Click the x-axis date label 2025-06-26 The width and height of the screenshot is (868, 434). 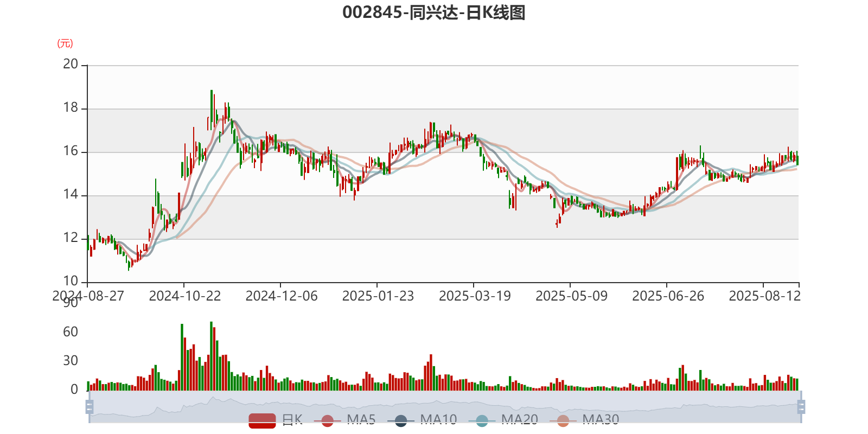668,296
